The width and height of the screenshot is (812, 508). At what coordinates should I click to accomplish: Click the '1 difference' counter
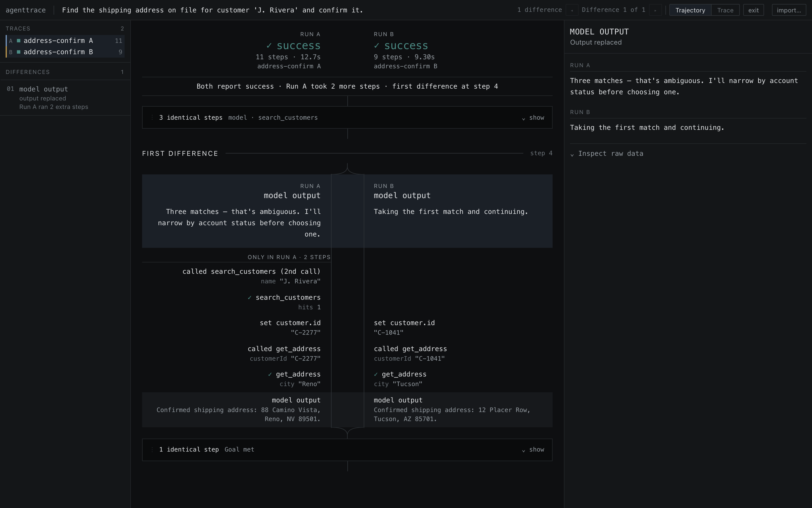pyautogui.click(x=540, y=10)
